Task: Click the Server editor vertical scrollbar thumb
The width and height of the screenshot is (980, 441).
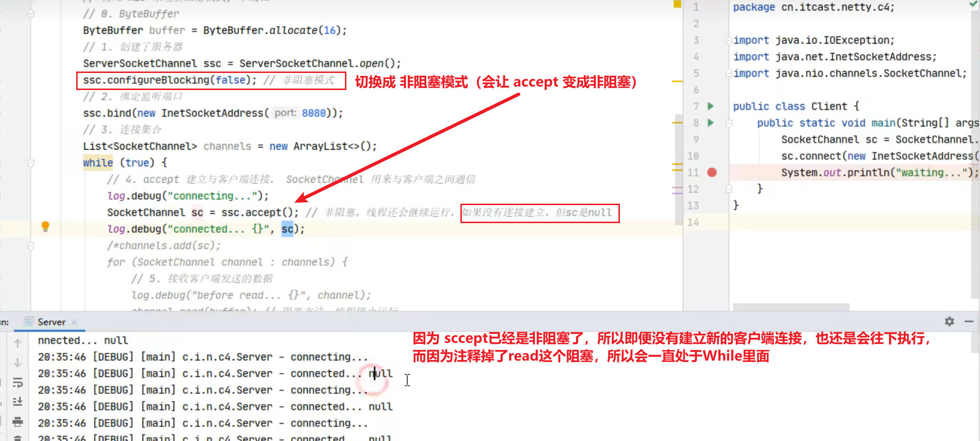Action: pyautogui.click(x=679, y=170)
